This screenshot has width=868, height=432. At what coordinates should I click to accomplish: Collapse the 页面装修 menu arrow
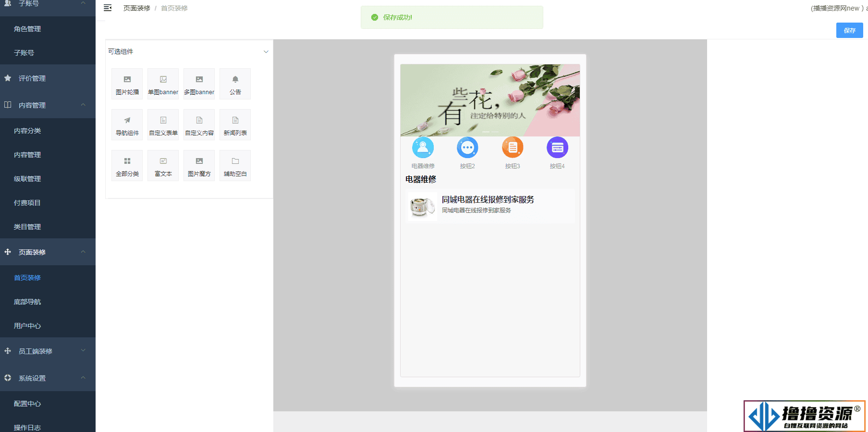(83, 252)
